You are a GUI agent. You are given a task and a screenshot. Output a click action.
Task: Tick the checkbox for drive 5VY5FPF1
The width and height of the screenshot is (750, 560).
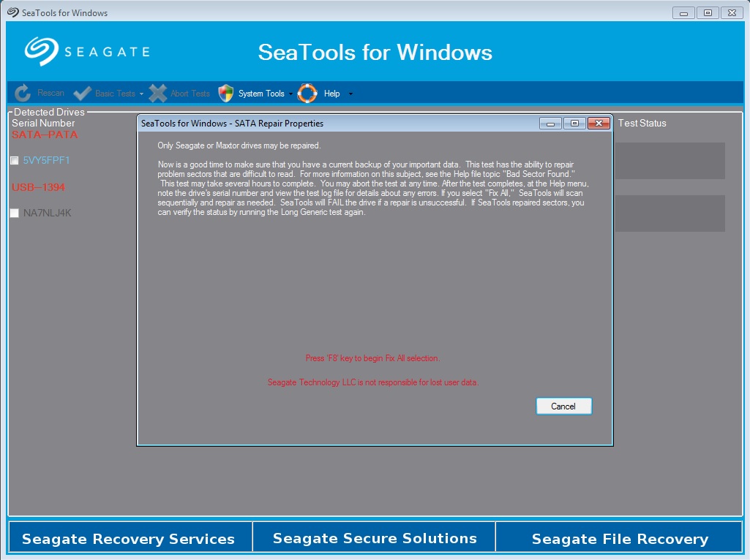point(15,161)
